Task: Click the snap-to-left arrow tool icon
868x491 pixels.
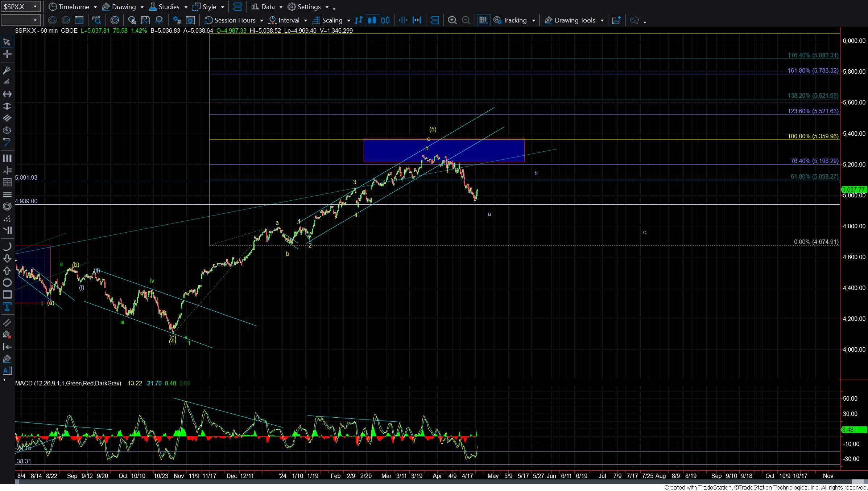Action: click(7, 347)
